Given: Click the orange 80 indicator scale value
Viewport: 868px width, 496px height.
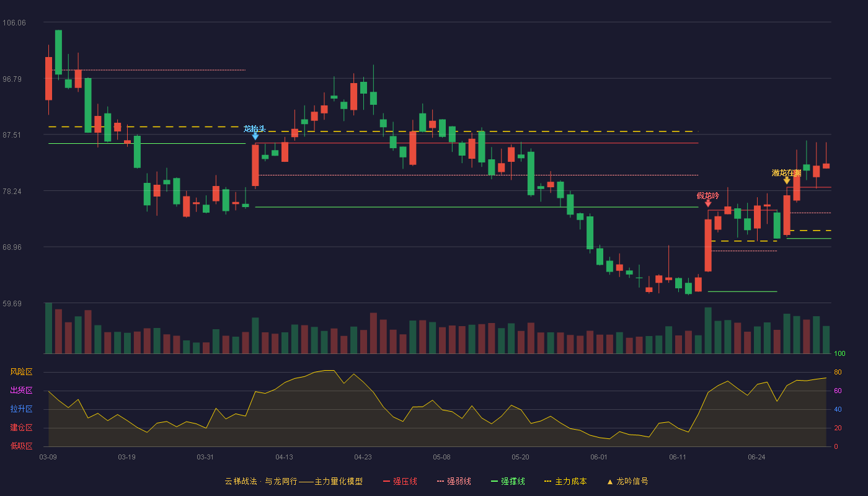Looking at the screenshot, I should (x=838, y=373).
